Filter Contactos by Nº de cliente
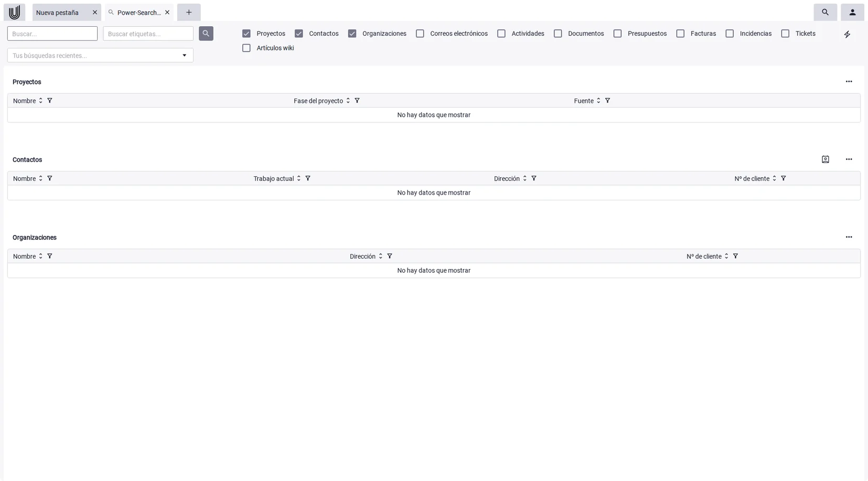The height and width of the screenshot is (481, 868). (784, 178)
